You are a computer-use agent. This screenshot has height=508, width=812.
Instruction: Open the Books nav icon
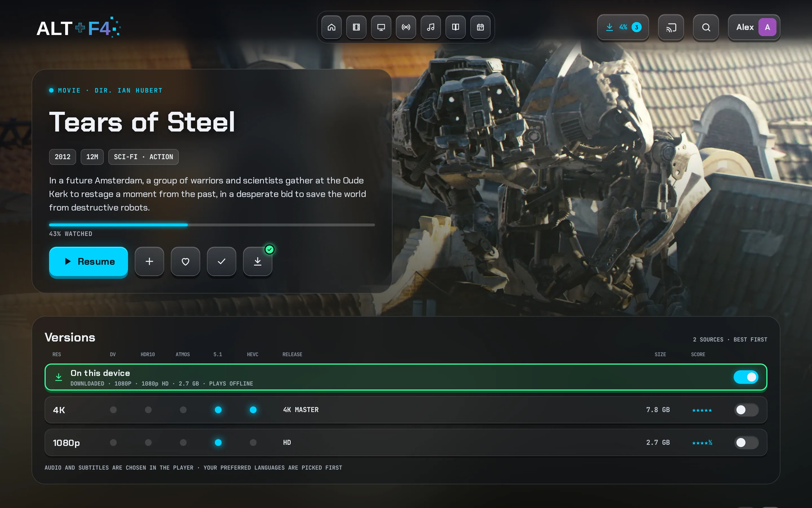click(455, 27)
